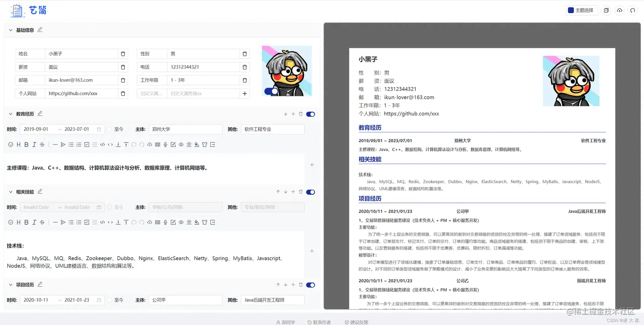644x325 pixels.
Task: Disable the 项目经历 section switch
Action: [x=310, y=285]
